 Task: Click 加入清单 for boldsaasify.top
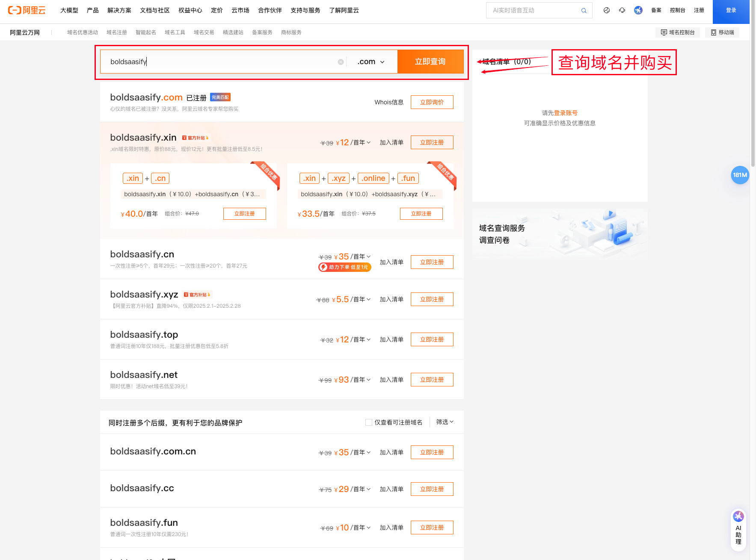click(391, 339)
